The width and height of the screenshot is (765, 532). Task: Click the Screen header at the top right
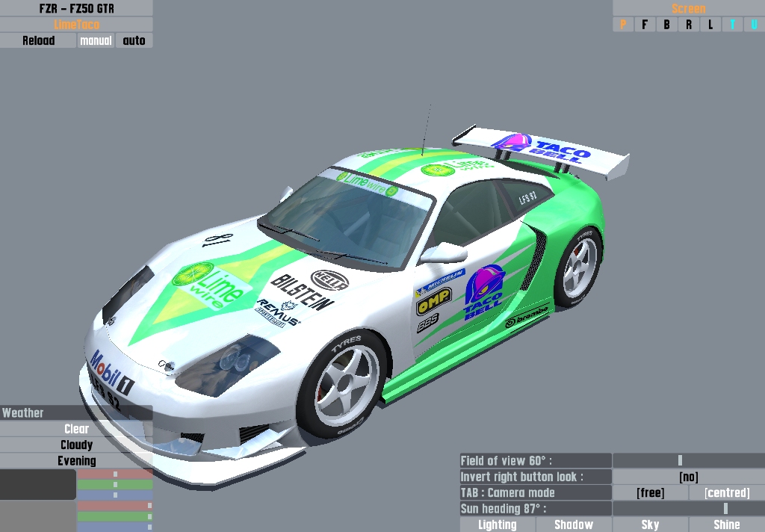point(688,8)
